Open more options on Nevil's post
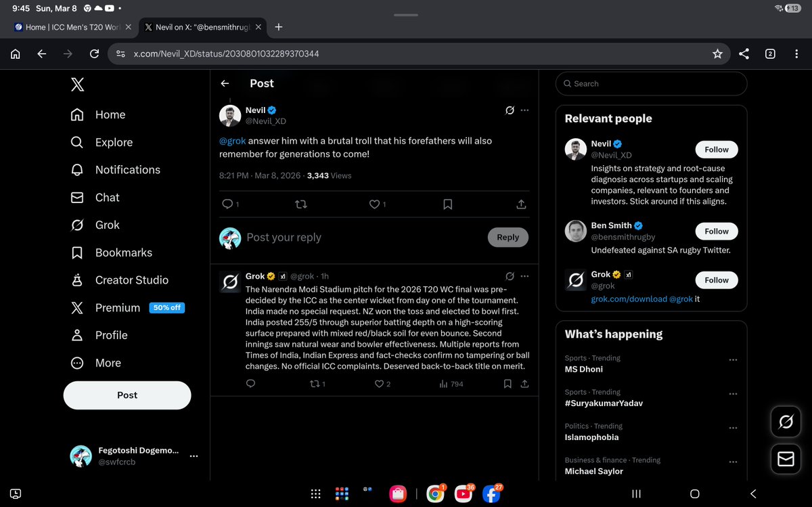 525,110
